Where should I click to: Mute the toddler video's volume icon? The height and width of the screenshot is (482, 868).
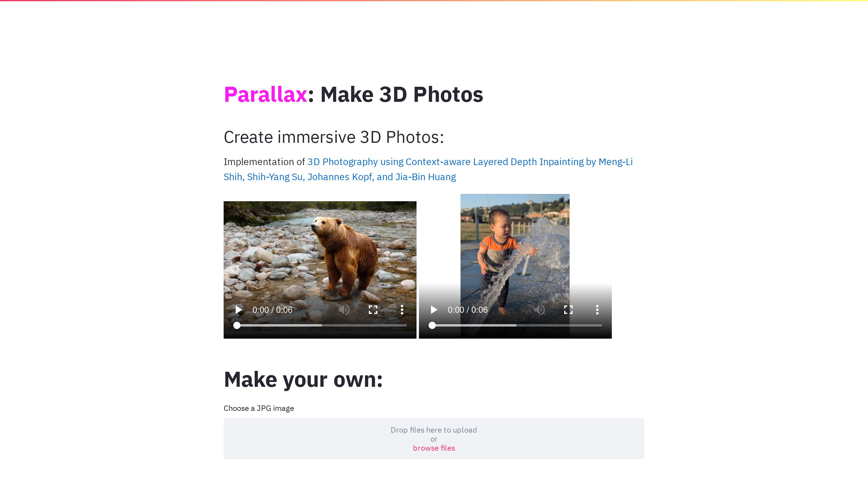[539, 310]
